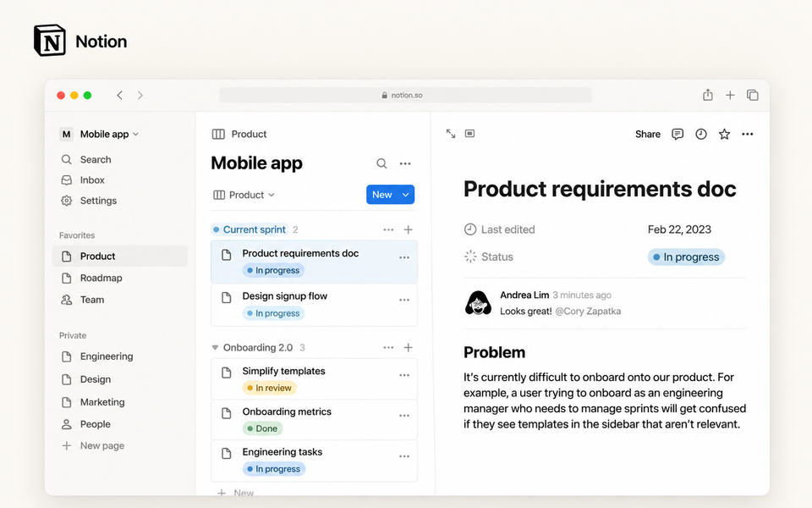Open Marketing page under Private
Viewport: 812px width, 508px height.
click(x=93, y=401)
